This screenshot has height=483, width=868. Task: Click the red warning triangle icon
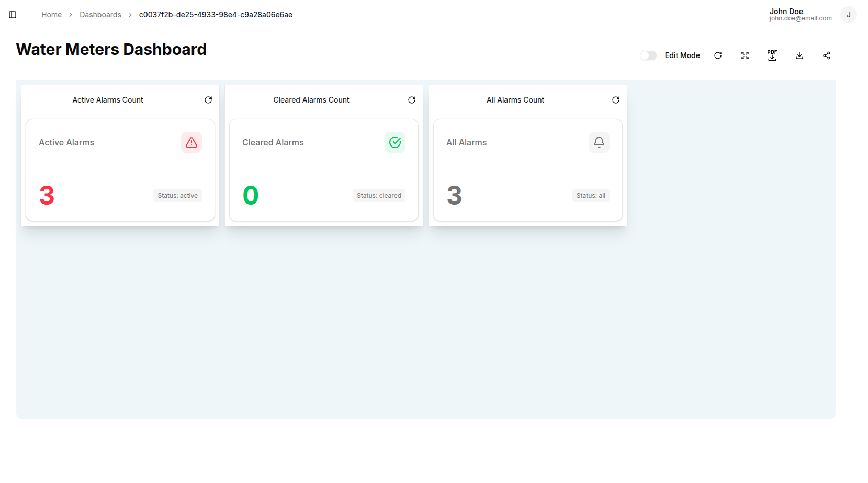(191, 142)
